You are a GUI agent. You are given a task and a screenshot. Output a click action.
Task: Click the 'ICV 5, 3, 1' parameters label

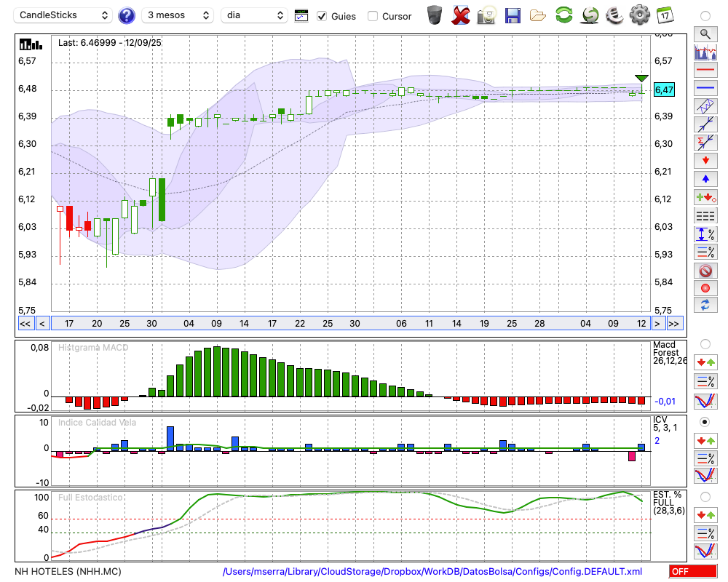point(665,423)
